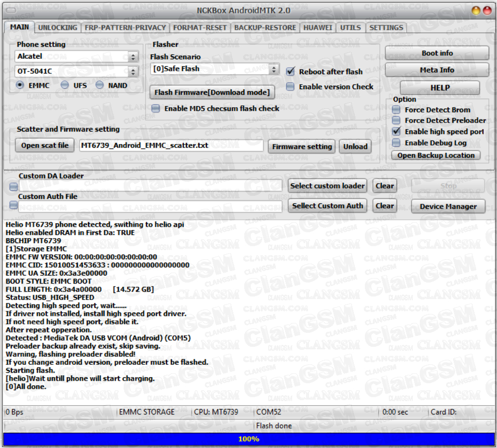This screenshot has width=497, height=448.
Task: Click 'Warning, flashing preloader disabled!' log line
Action: coord(70,354)
